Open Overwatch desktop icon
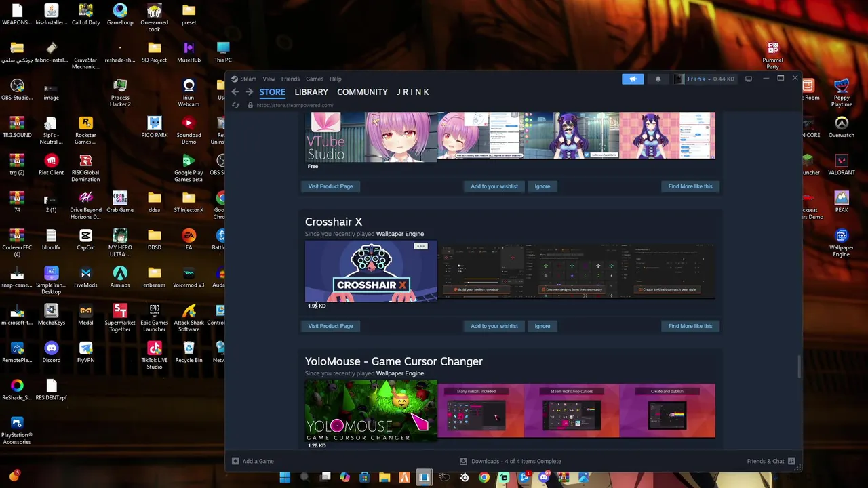This screenshot has width=868, height=488. (842, 127)
